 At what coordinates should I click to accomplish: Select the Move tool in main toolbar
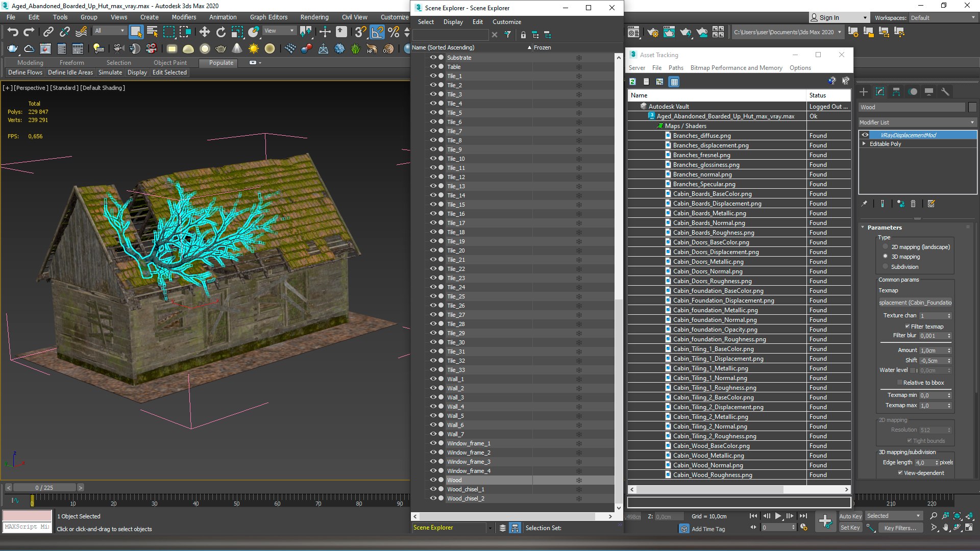205,32
